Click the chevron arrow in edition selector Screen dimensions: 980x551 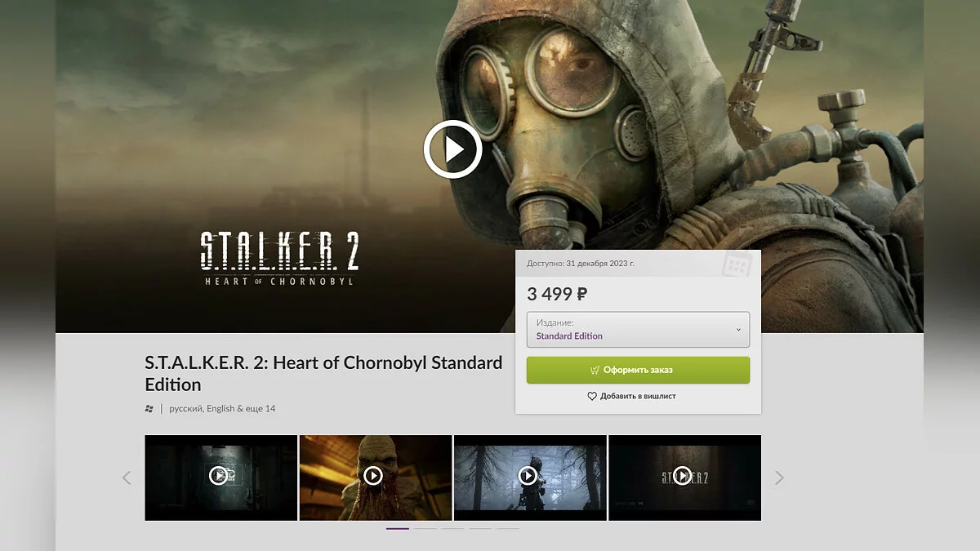(738, 330)
